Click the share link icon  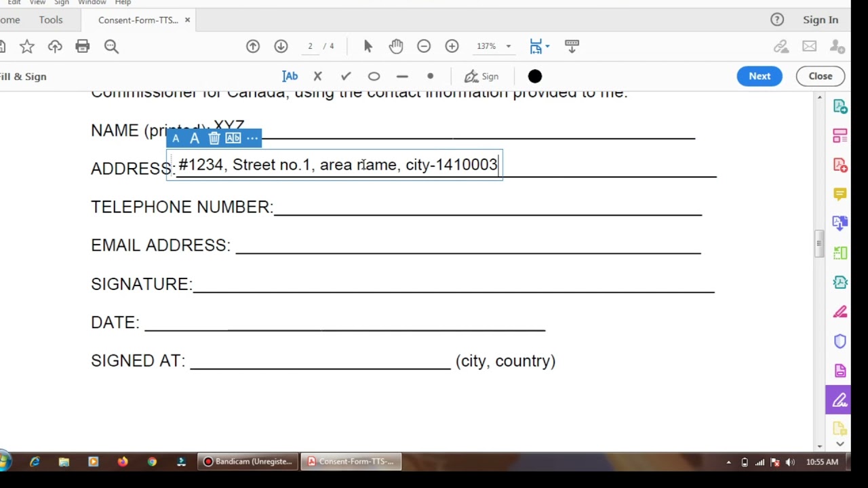point(781,46)
